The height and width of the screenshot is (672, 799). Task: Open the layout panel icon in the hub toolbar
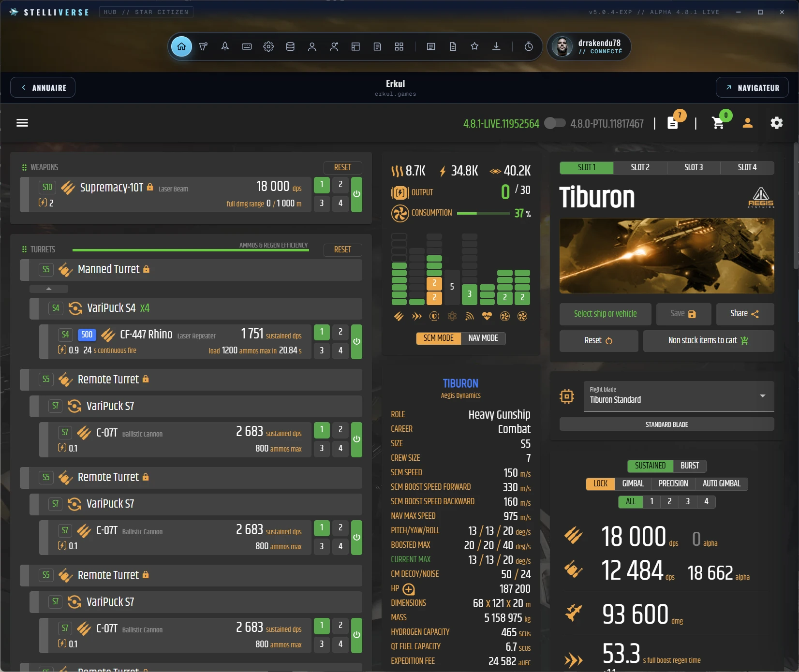tap(355, 46)
